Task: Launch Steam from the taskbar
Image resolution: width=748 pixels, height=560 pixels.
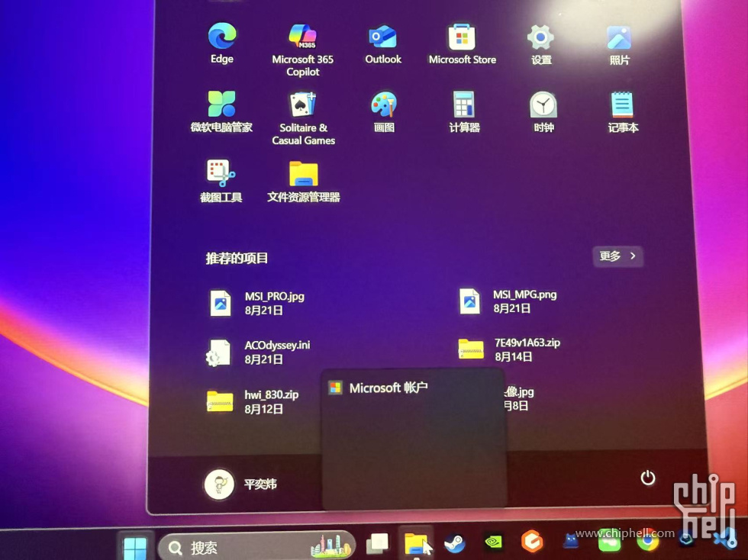Action: pyautogui.click(x=454, y=542)
